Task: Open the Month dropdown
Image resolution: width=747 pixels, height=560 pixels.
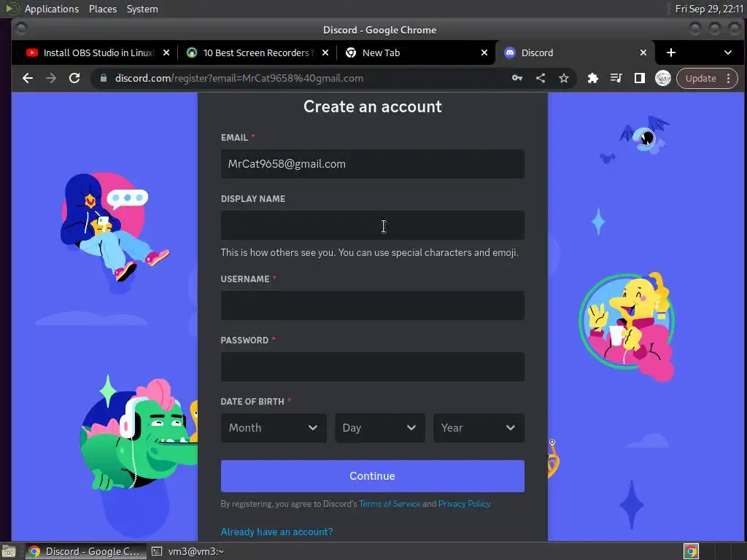Action: point(274,427)
